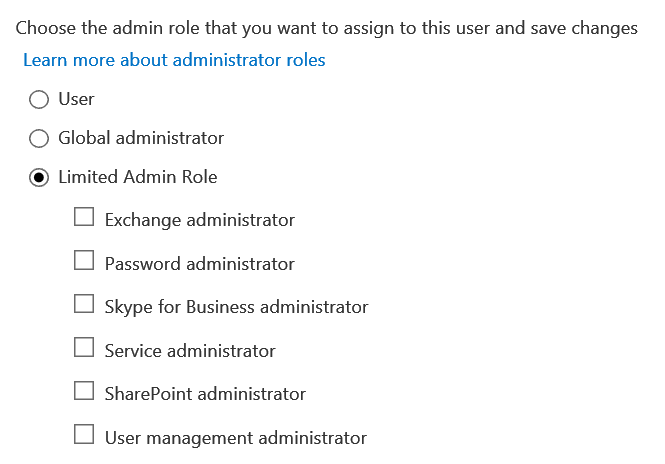The image size is (665, 464).
Task: Choose the Global administrator radio button
Action: click(39, 138)
